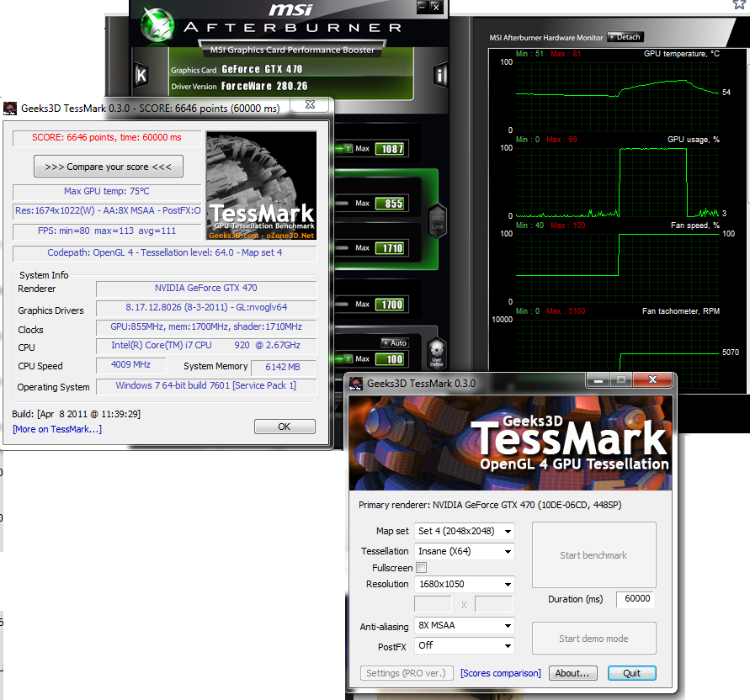
Task: Close the TessMark score dialog
Action: coord(310,104)
